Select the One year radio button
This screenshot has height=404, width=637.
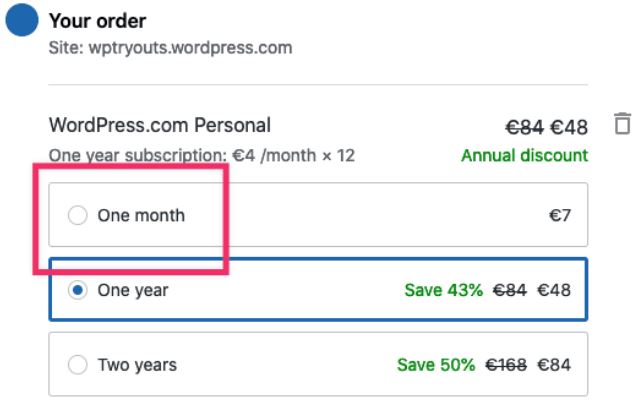77,291
